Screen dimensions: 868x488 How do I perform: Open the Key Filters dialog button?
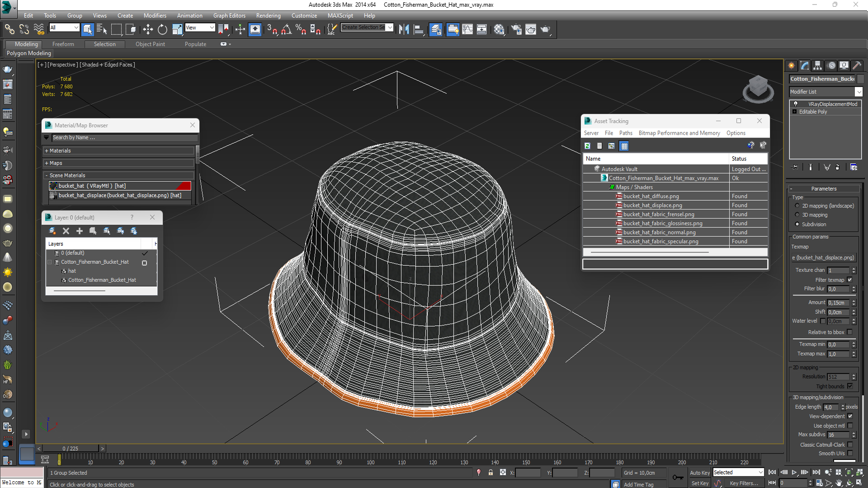(x=744, y=483)
